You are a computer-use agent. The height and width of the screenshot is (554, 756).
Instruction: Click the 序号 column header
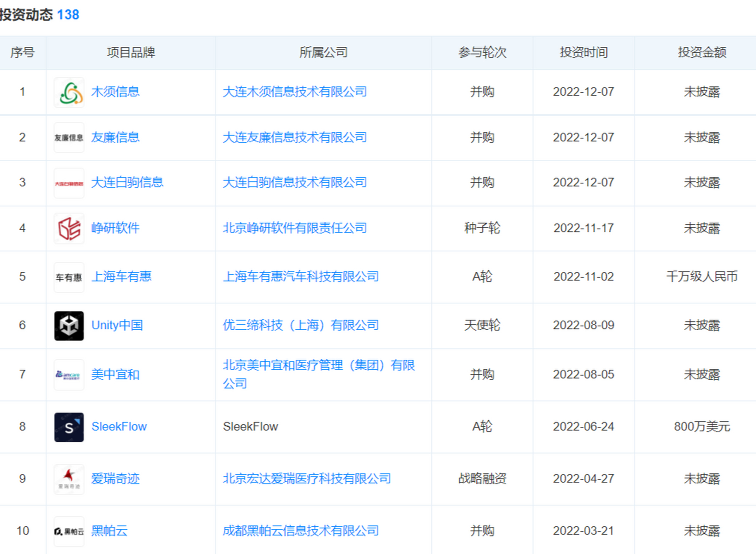coord(23,52)
